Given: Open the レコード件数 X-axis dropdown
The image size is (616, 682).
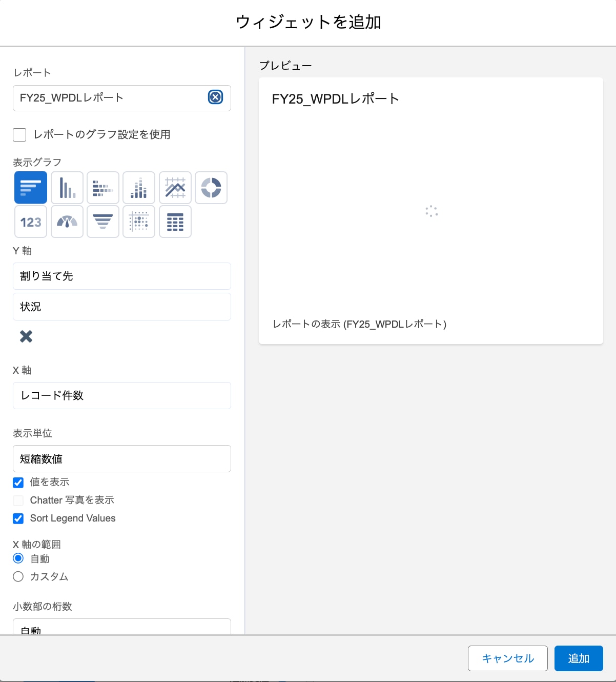Looking at the screenshot, I should [122, 395].
